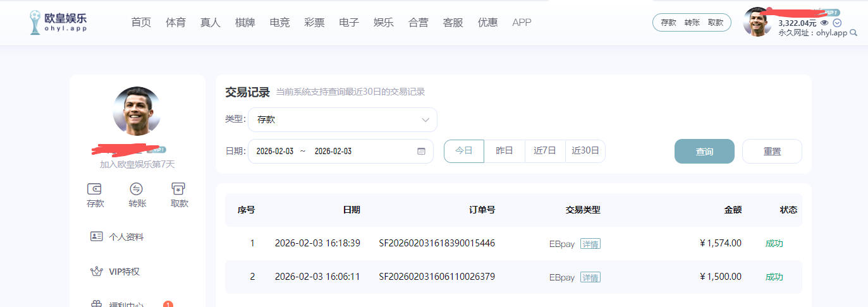Click the search magnifier next to ohyl.app
The image size is (868, 307).
click(854, 33)
